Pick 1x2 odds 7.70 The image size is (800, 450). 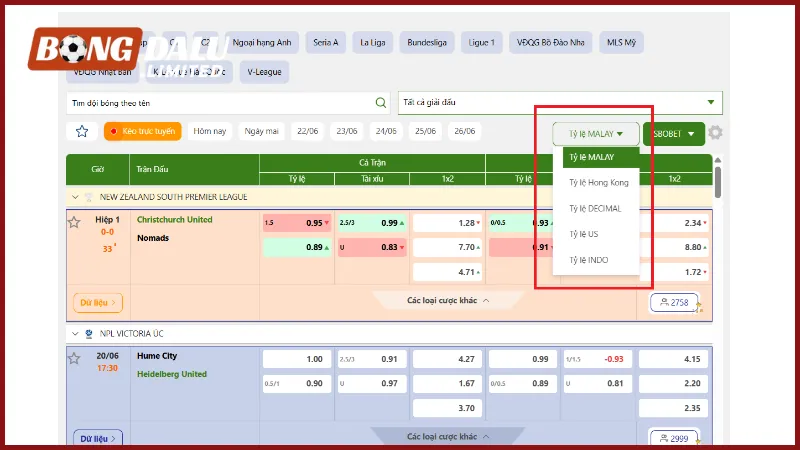pos(447,247)
